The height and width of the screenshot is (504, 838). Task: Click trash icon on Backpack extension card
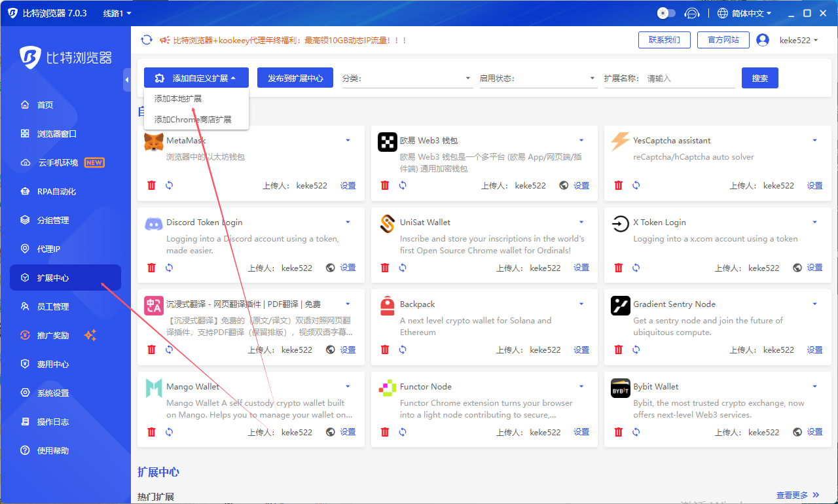click(385, 350)
